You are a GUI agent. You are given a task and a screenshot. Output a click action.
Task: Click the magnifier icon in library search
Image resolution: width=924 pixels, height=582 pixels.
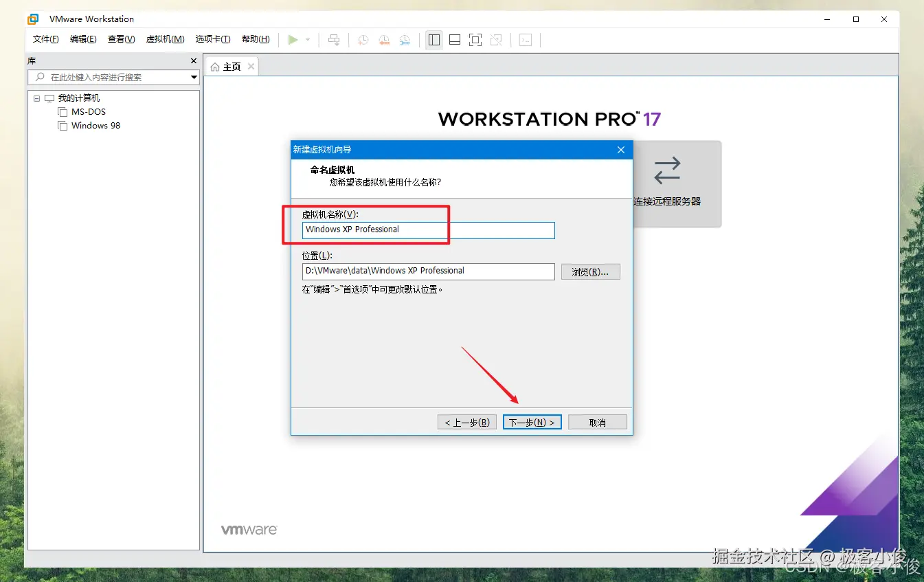coord(40,77)
